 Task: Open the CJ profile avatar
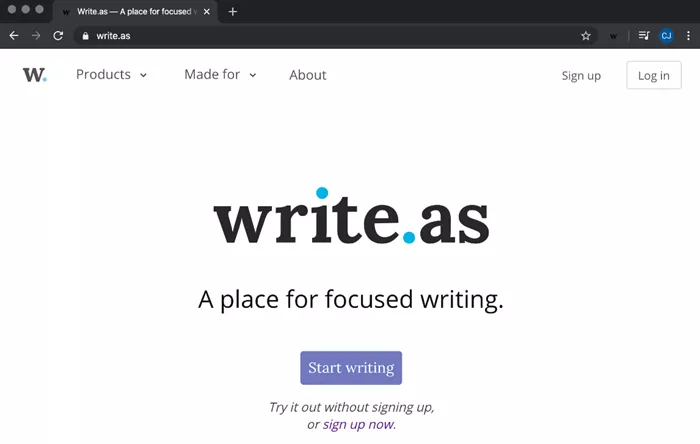[x=666, y=36]
